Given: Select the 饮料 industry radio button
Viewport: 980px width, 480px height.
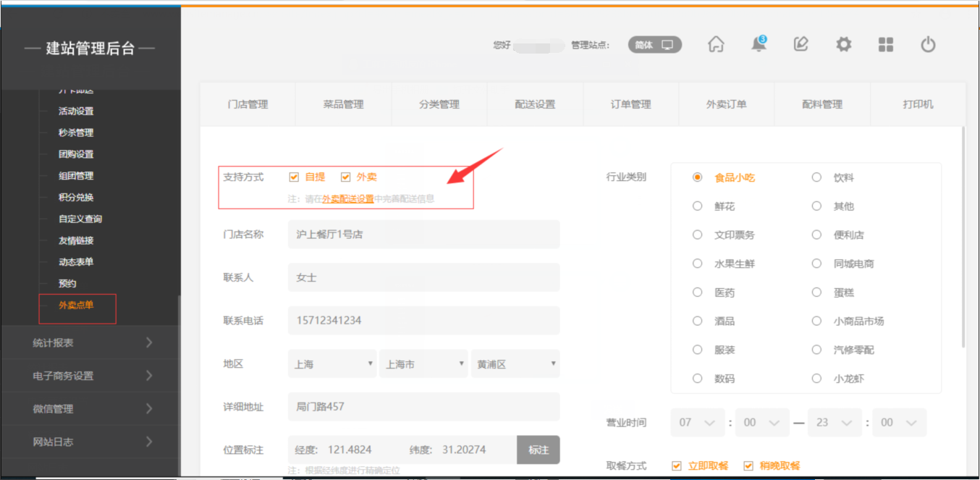Looking at the screenshot, I should point(816,177).
